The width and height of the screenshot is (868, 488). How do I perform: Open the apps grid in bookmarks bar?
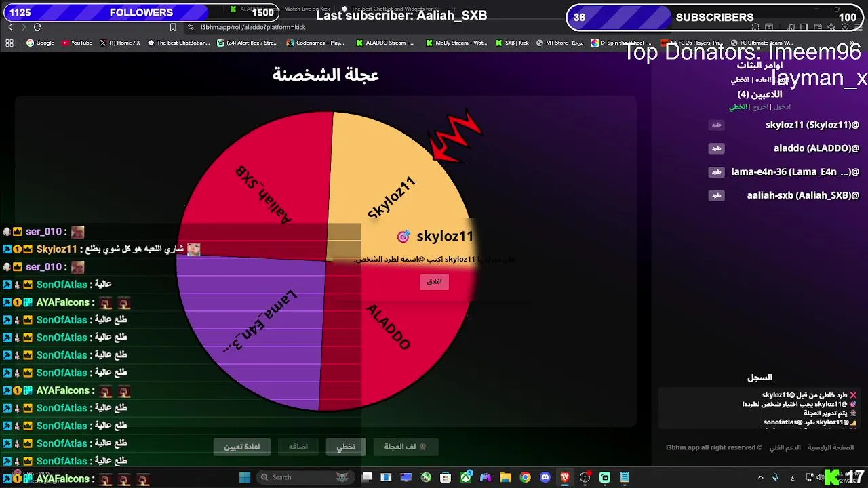tap(9, 43)
